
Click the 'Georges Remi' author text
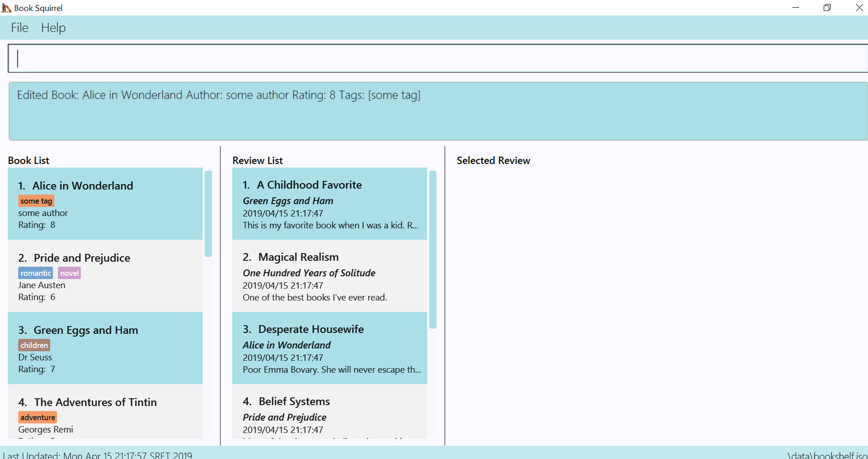46,429
